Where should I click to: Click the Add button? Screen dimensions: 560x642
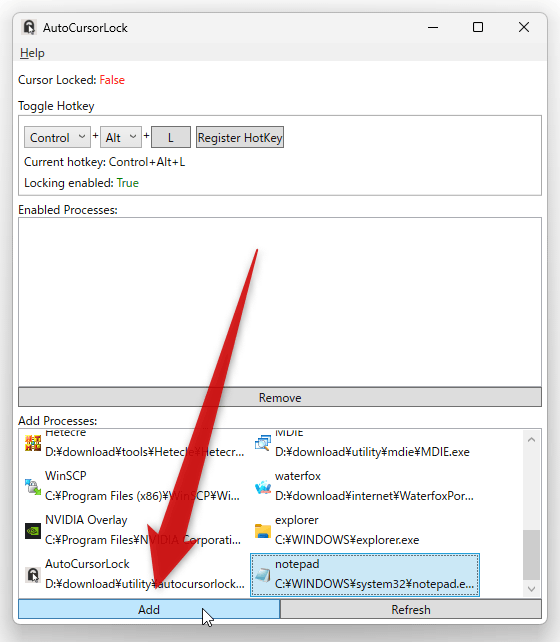click(149, 609)
